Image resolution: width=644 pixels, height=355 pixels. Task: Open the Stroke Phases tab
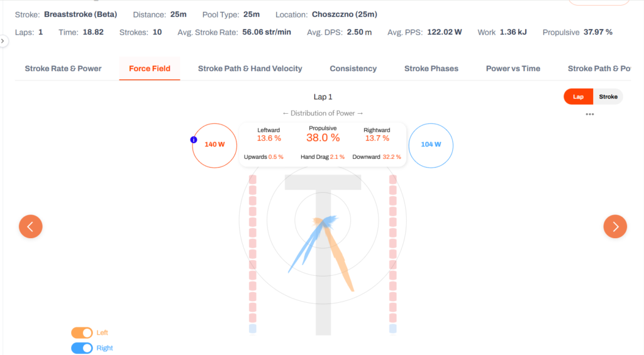coord(431,68)
